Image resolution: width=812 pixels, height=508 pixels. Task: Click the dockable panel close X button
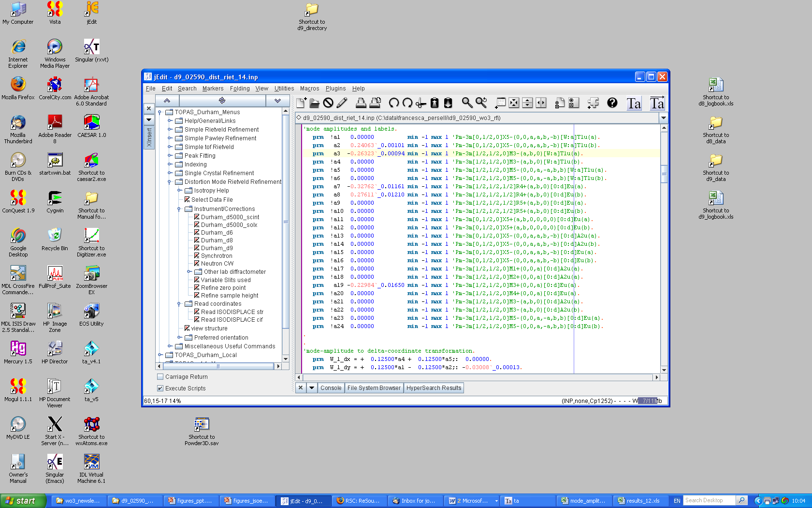301,388
